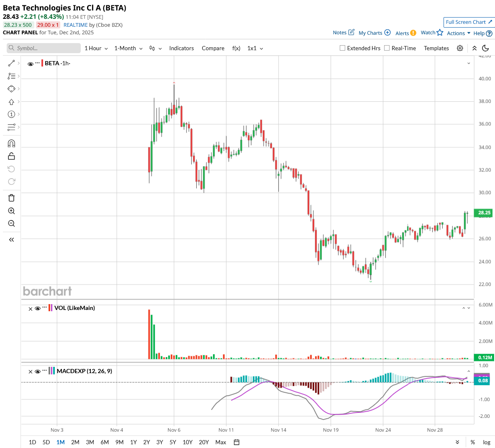Click the BETA series color swatch
This screenshot has width=495, height=448.
point(42,64)
